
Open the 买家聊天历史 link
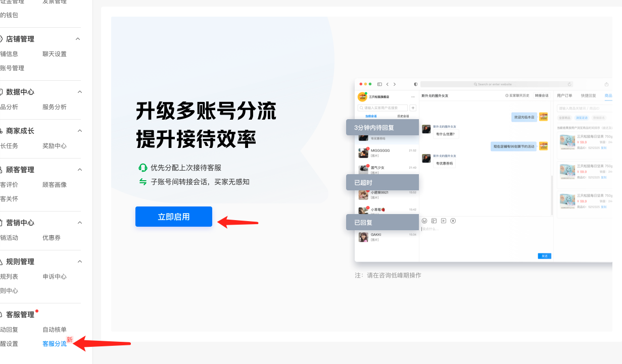click(517, 95)
